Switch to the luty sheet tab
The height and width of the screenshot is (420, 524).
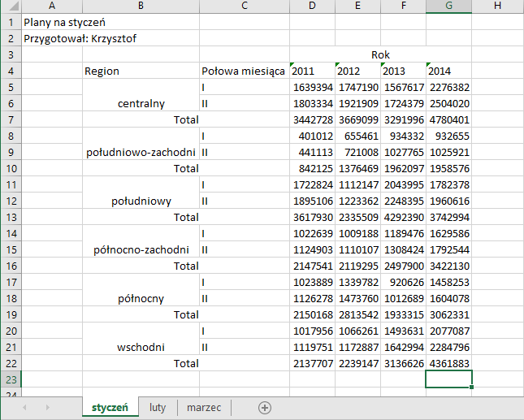157,407
